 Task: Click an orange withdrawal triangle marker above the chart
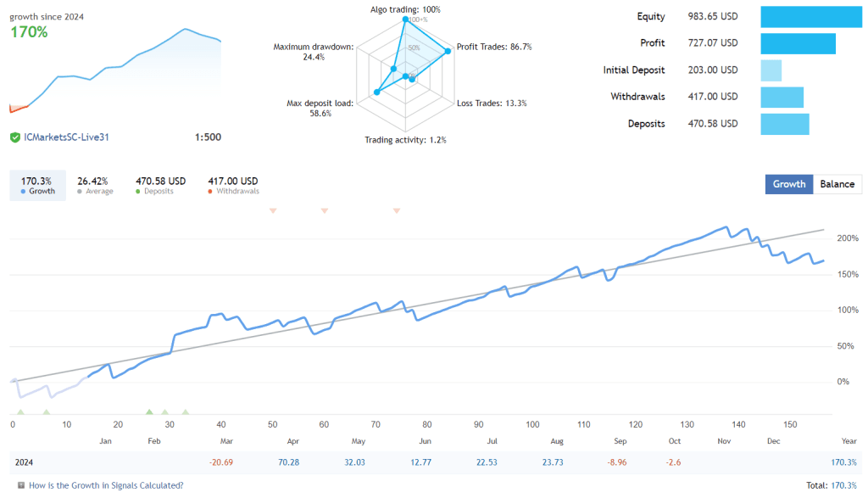[273, 210]
